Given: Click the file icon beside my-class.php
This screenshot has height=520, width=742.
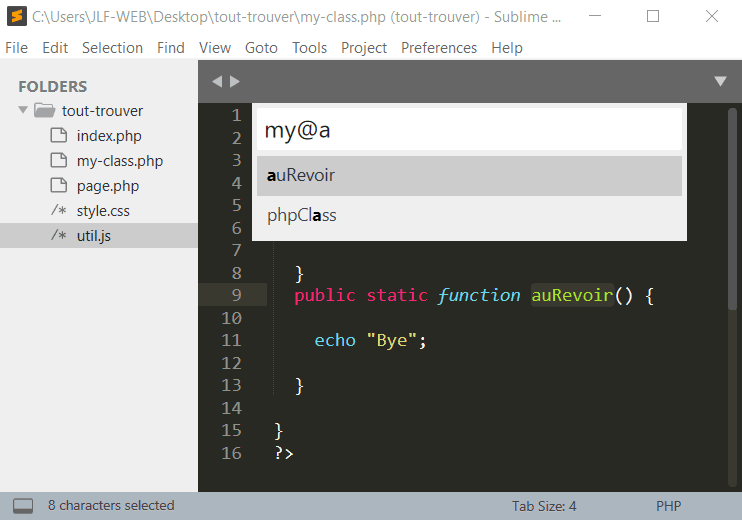Looking at the screenshot, I should coord(59,160).
